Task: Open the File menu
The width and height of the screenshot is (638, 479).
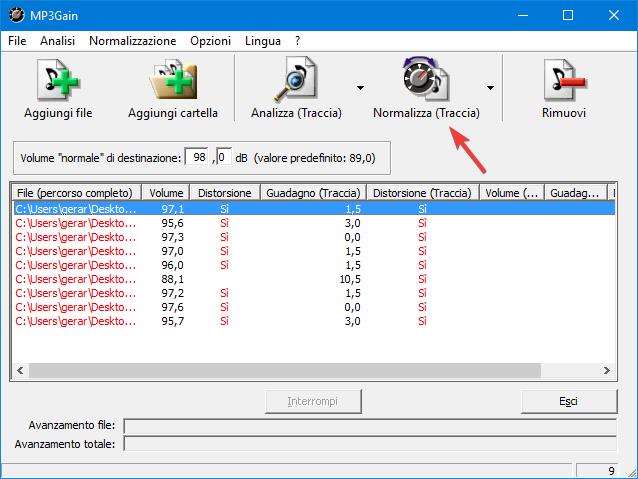Action: (17, 41)
